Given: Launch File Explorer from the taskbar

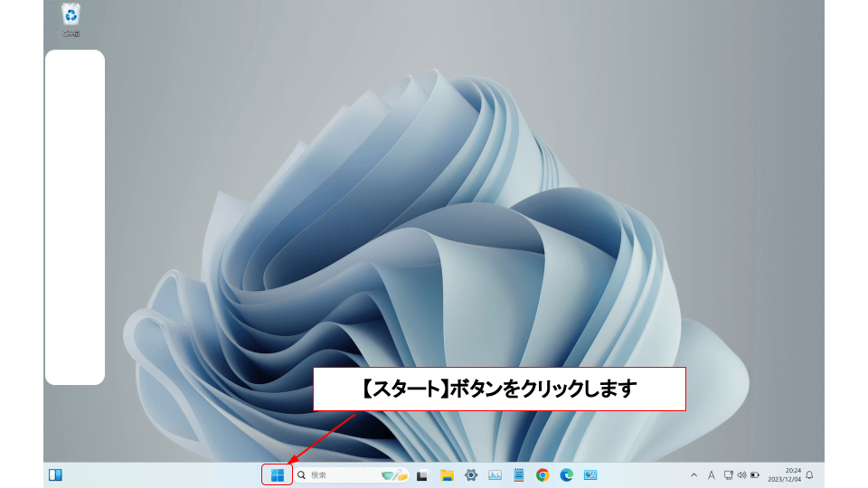Looking at the screenshot, I should 447,474.
